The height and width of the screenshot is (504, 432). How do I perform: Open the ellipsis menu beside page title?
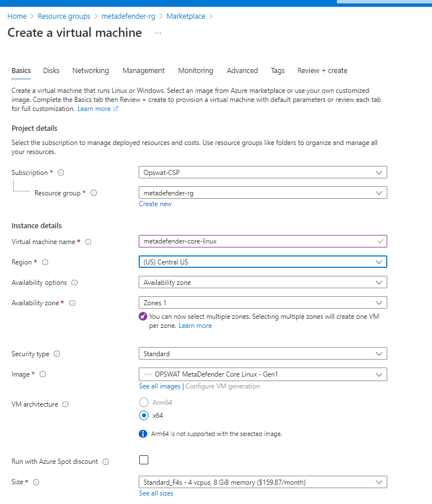(x=158, y=33)
